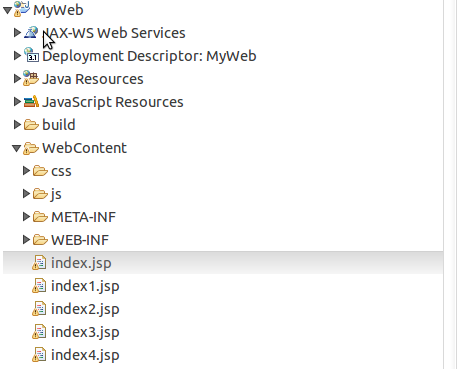Expand the css folder
460x369 pixels.
tap(26, 171)
